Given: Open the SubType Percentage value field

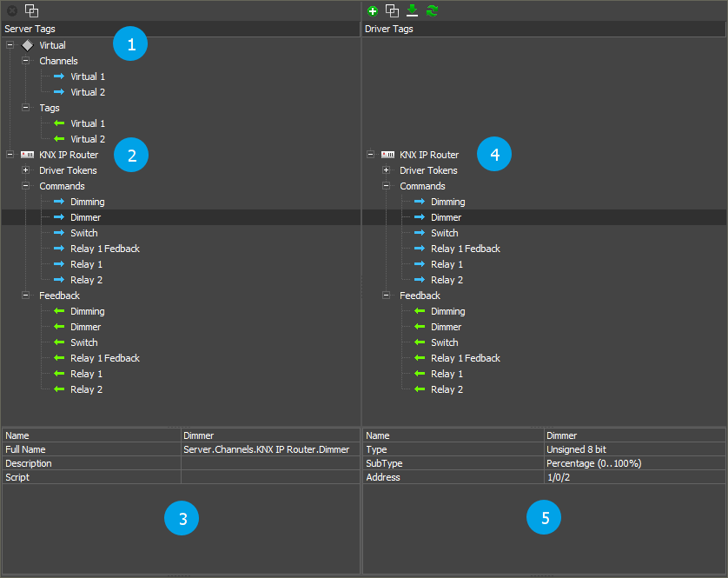Looking at the screenshot, I should (634, 463).
